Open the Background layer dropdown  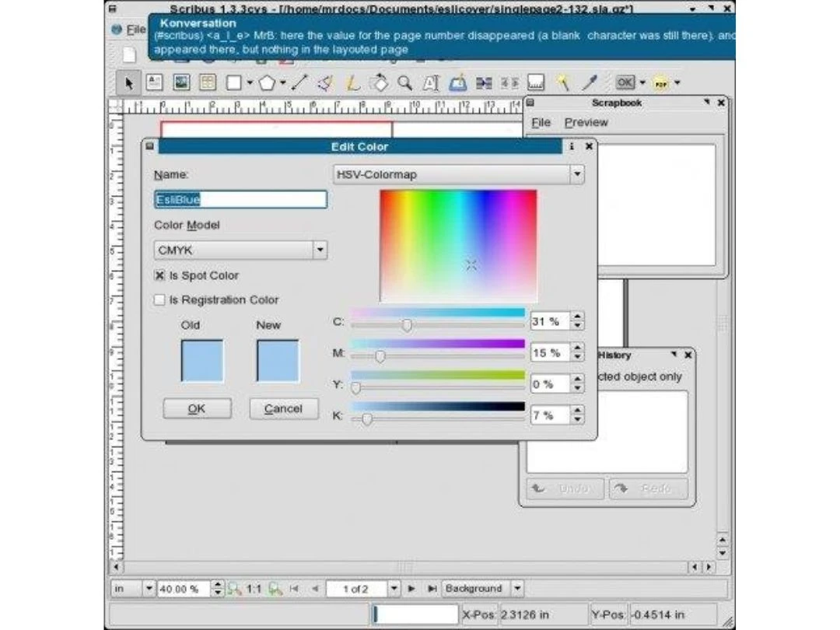point(517,589)
